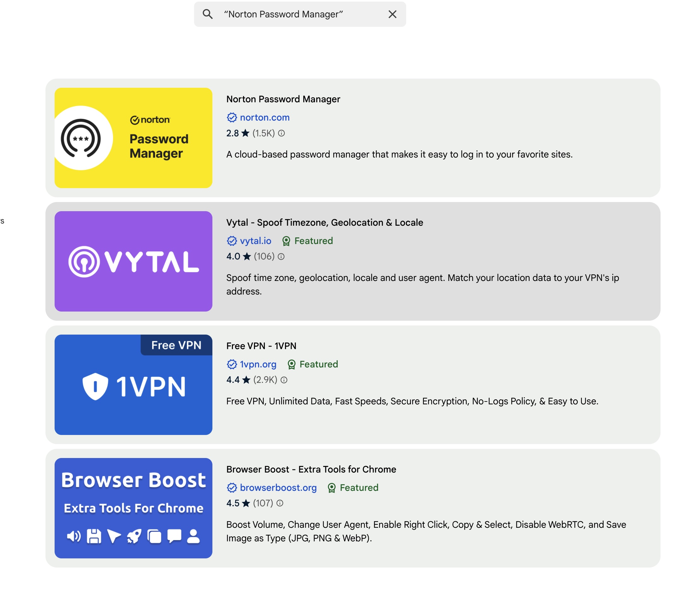Click the search bar input field
This screenshot has height=589, width=700.
click(x=299, y=14)
